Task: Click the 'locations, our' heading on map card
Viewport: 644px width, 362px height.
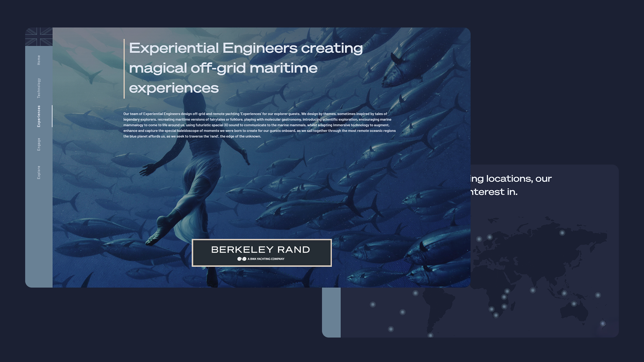Action: pyautogui.click(x=511, y=179)
